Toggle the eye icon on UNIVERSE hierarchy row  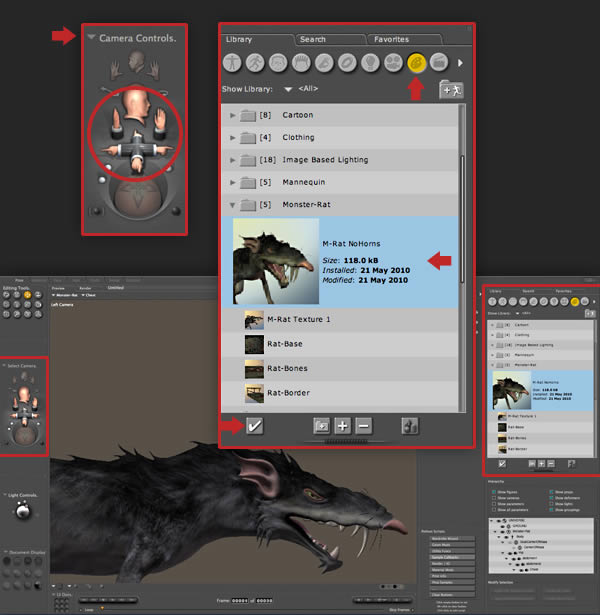(498, 521)
